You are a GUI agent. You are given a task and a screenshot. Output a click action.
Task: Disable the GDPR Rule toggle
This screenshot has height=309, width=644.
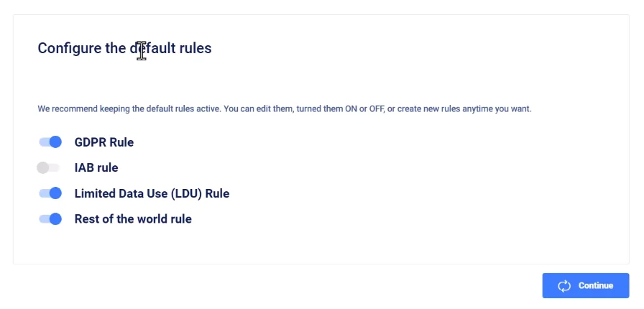tap(50, 142)
